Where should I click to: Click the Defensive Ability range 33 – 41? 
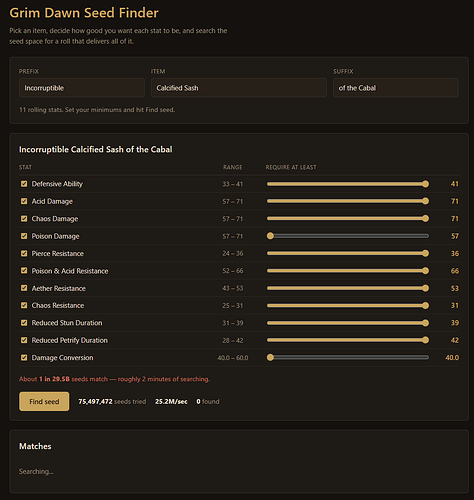click(x=233, y=184)
